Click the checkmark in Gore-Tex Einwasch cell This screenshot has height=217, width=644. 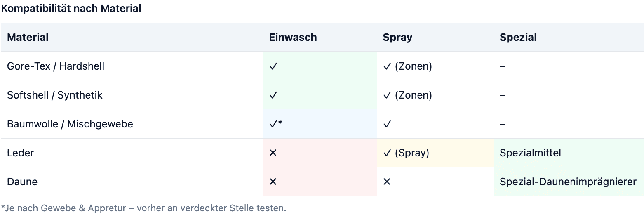coord(273,66)
